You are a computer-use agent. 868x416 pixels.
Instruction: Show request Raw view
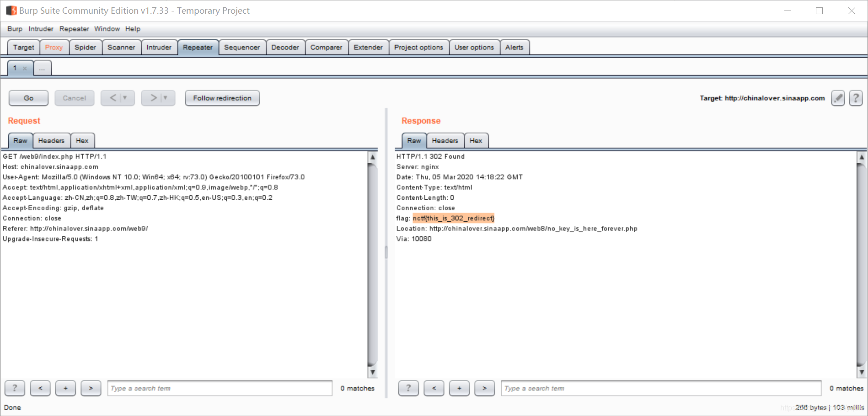(x=21, y=140)
